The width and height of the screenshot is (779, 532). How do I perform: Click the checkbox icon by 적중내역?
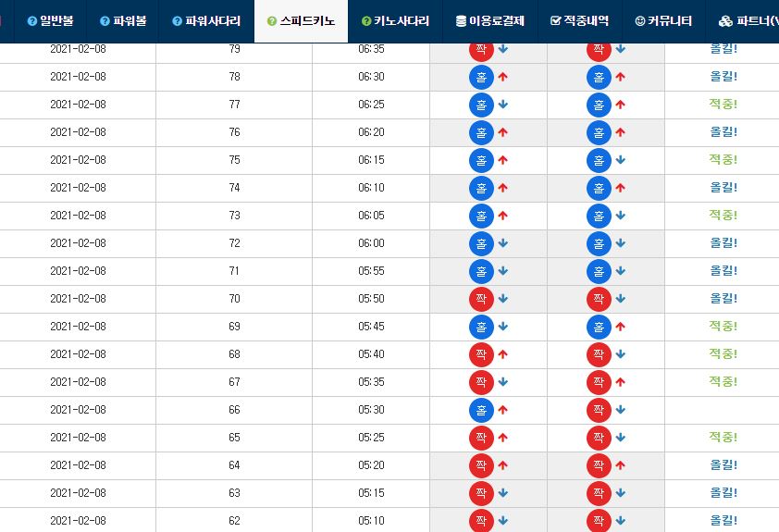[556, 21]
